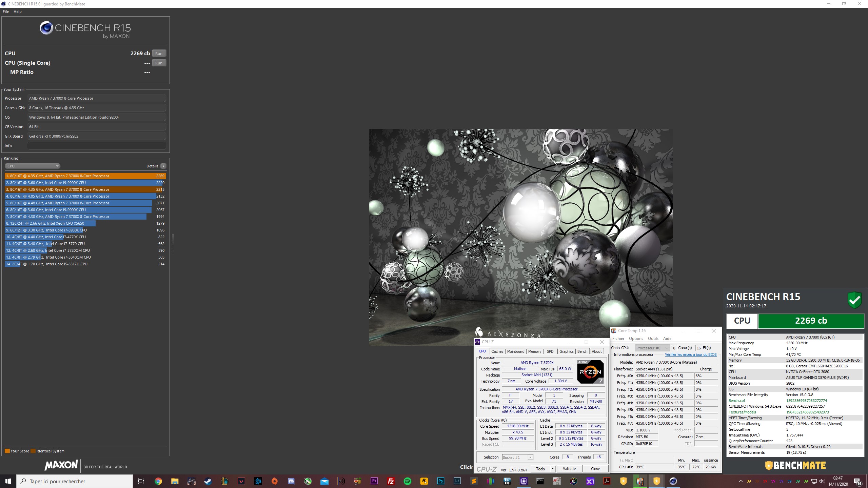Open Google Chrome from the taskbar
The image size is (868, 488).
[158, 481]
